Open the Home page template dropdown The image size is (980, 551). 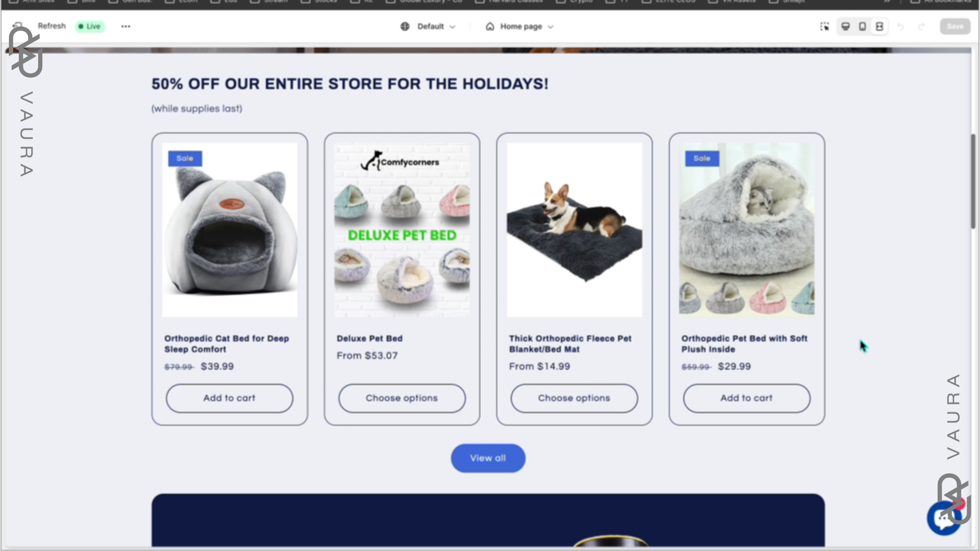point(519,27)
